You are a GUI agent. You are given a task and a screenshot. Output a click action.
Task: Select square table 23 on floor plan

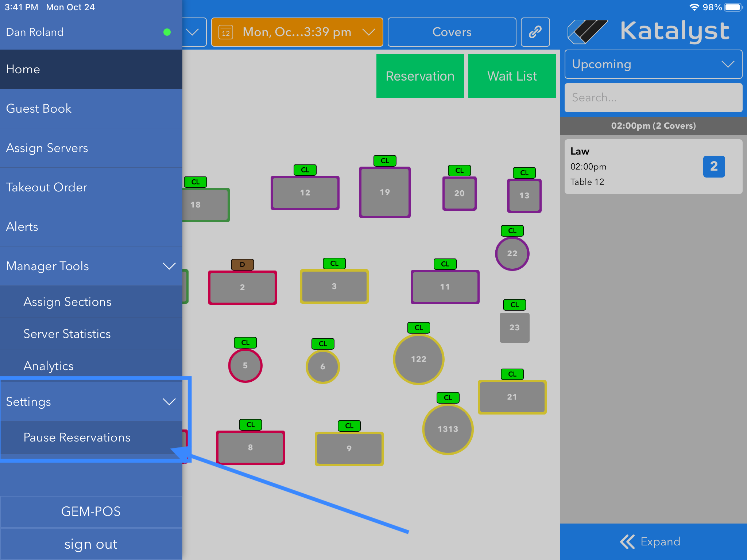[x=514, y=327]
